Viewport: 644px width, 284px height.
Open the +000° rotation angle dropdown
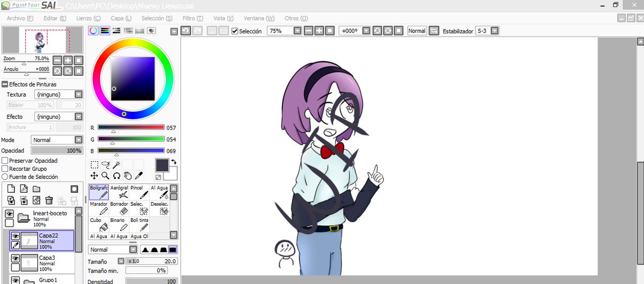pyautogui.click(x=366, y=31)
